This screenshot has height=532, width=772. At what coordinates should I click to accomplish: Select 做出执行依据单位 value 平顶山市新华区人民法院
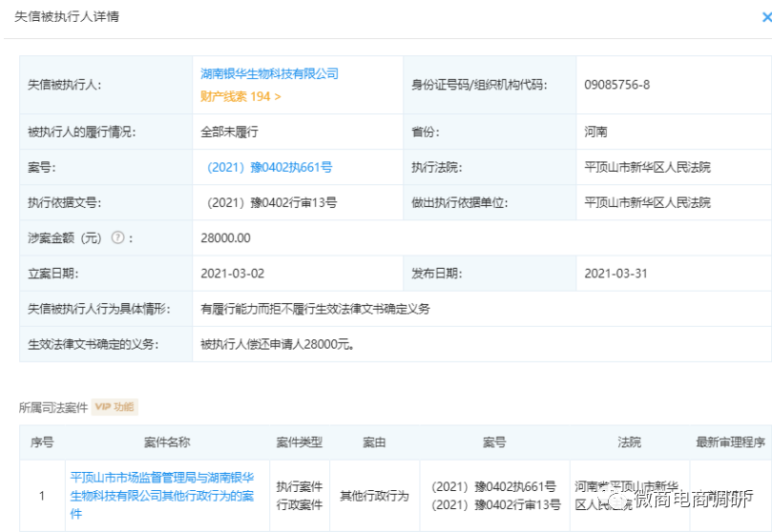pos(647,202)
